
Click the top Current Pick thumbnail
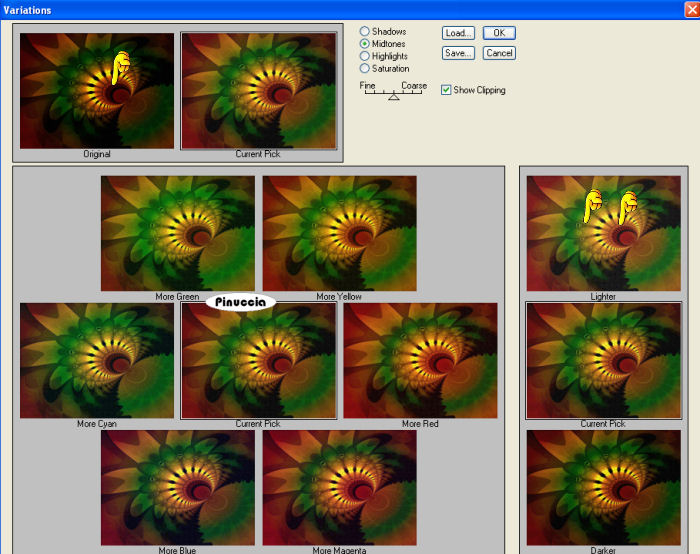point(258,91)
